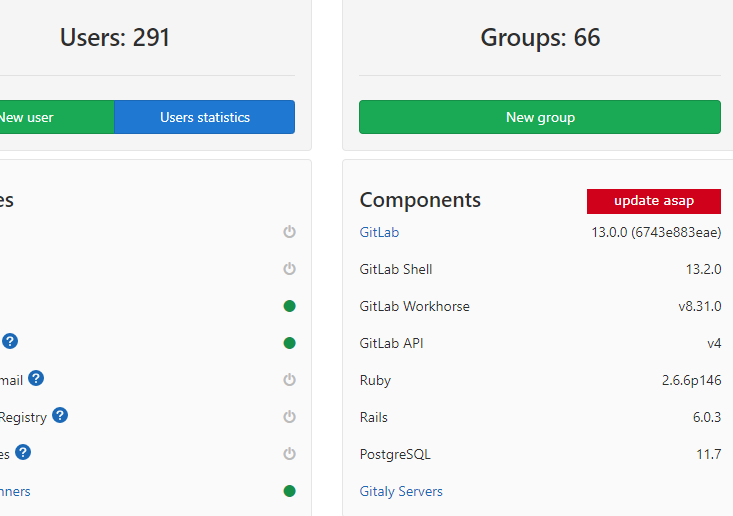Image resolution: width=733 pixels, height=516 pixels.
Task: Click green status dot opposite GitLab API
Action: [x=289, y=343]
